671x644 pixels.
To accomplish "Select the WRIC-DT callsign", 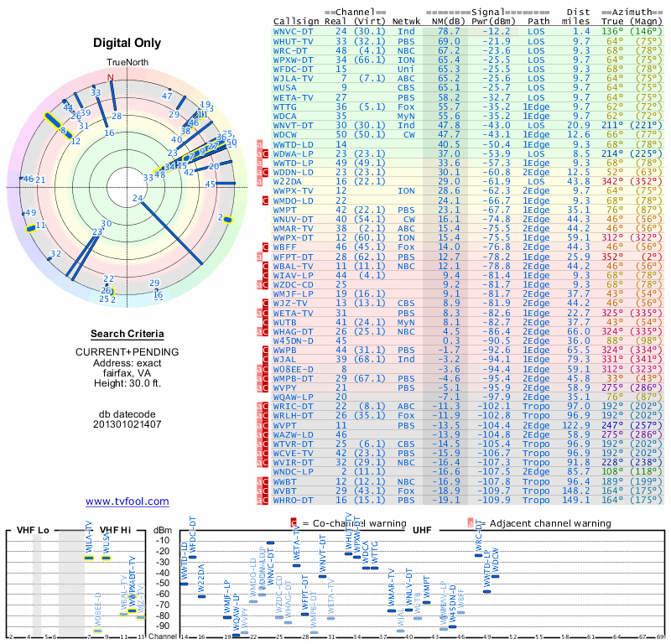I will tap(293, 407).
